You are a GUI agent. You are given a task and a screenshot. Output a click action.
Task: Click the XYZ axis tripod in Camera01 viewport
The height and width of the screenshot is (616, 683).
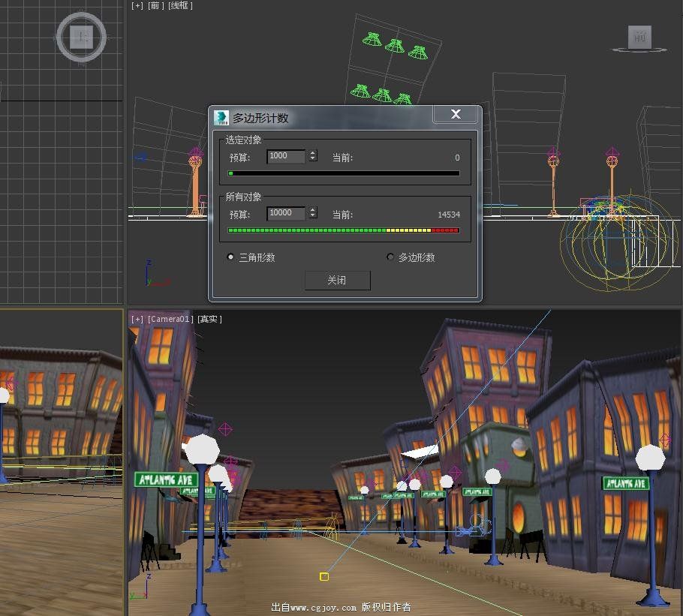tap(139, 593)
